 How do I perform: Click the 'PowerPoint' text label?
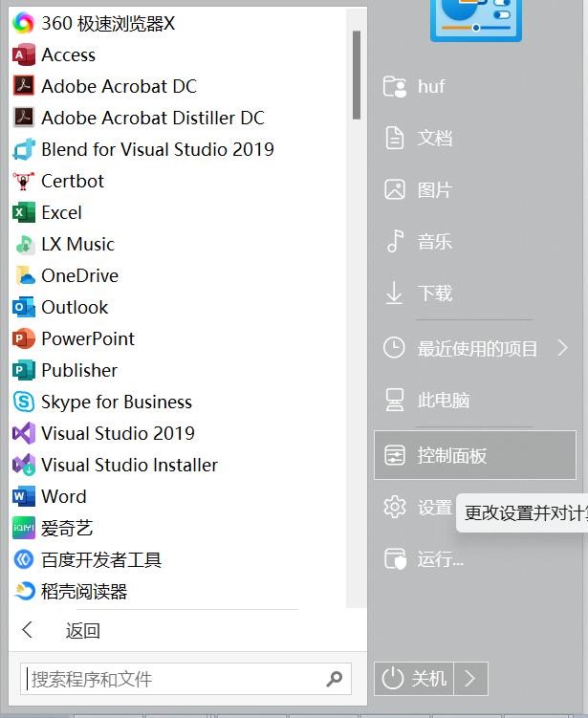88,338
